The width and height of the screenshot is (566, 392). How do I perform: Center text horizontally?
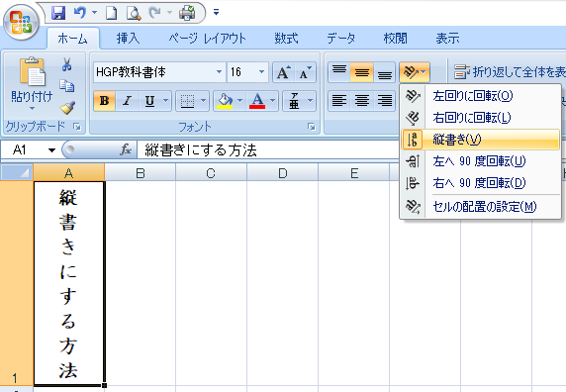coord(362,101)
